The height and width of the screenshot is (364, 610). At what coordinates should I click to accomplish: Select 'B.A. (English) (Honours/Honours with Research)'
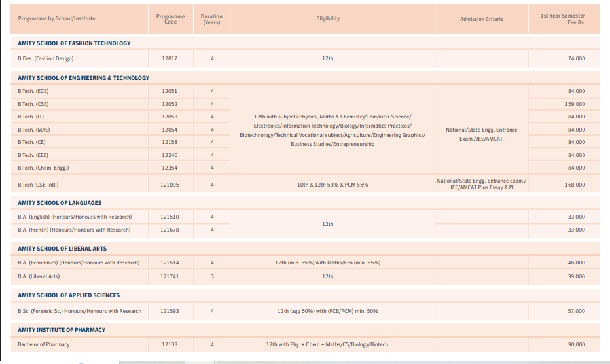click(75, 217)
